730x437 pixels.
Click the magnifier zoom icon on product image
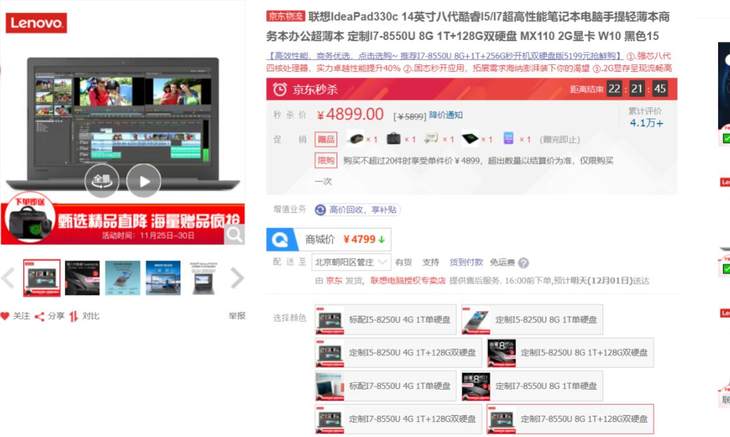[x=234, y=235]
